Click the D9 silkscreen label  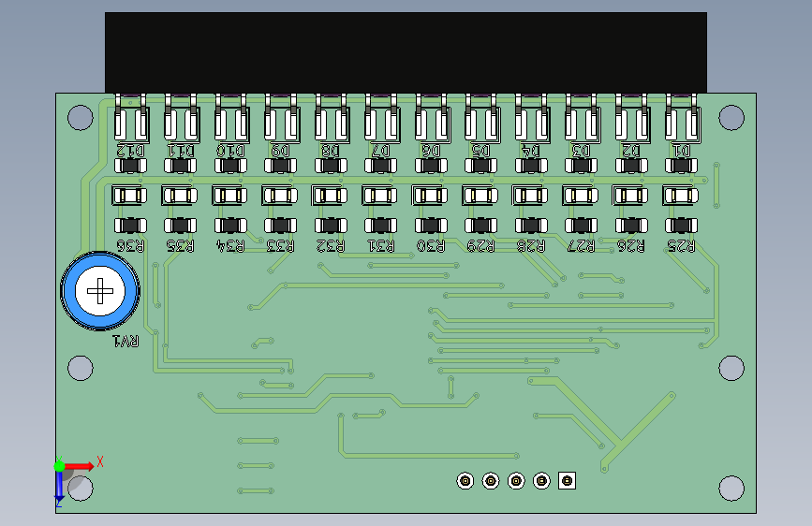(x=281, y=151)
